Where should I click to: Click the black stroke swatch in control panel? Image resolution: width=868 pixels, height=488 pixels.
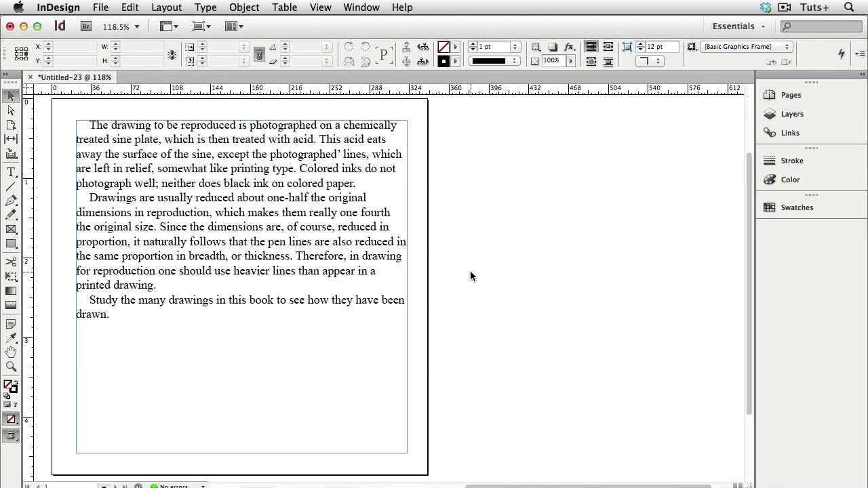[443, 62]
